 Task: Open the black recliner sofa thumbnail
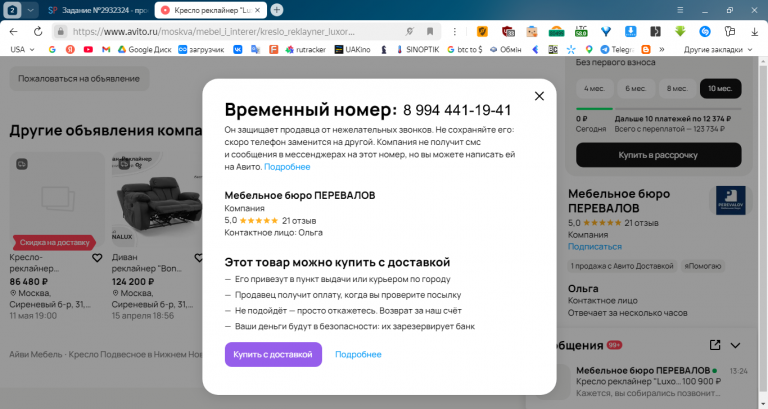pyautogui.click(x=157, y=201)
